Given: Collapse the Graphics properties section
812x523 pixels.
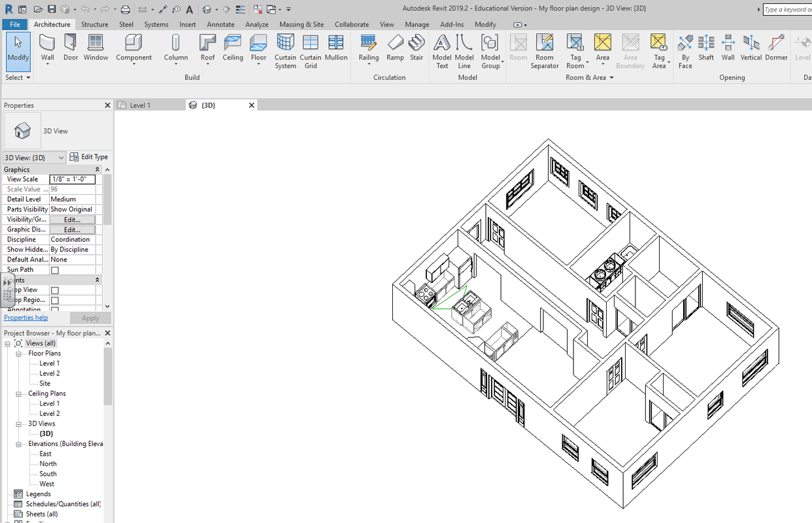Looking at the screenshot, I should pyautogui.click(x=97, y=169).
